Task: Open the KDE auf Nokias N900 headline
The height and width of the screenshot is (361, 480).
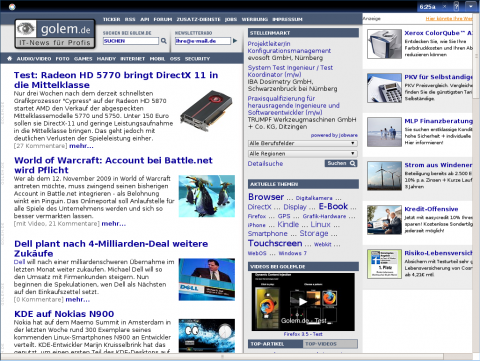Action: [x=64, y=314]
